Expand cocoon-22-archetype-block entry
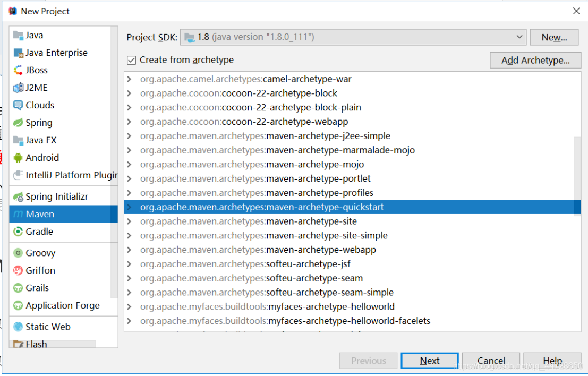588x376 pixels. point(130,93)
